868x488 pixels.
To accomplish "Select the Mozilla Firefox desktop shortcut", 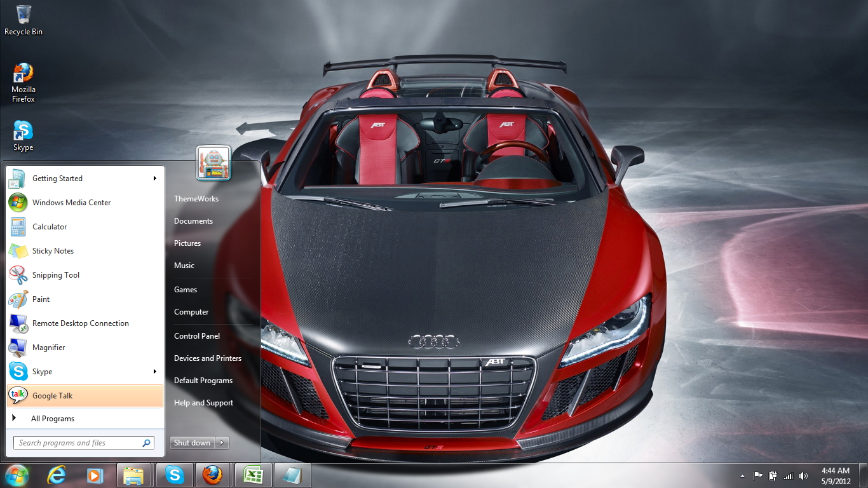I will click(24, 82).
